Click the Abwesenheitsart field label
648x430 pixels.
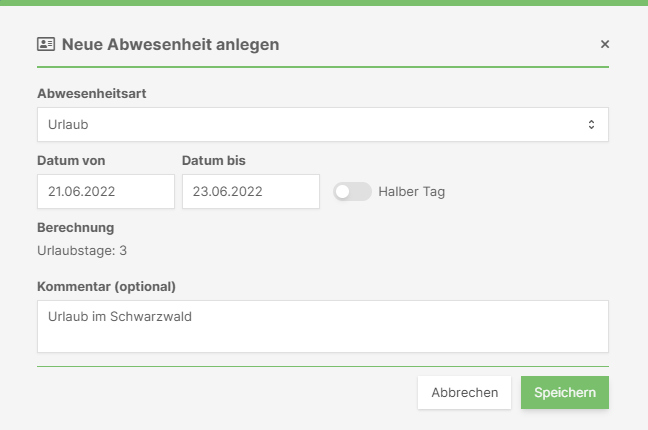click(92, 93)
